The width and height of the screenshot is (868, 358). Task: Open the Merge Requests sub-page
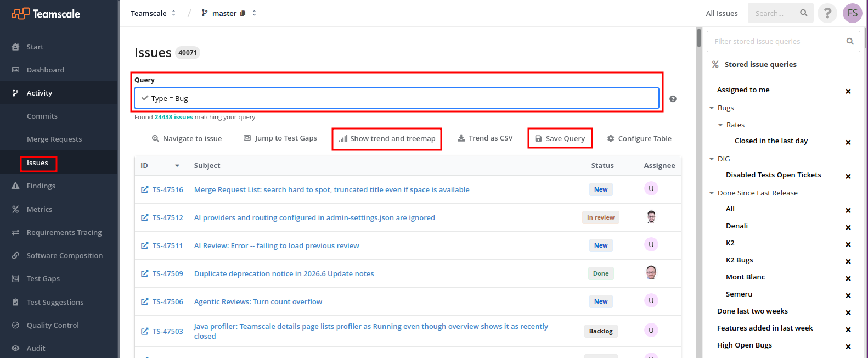(x=54, y=139)
